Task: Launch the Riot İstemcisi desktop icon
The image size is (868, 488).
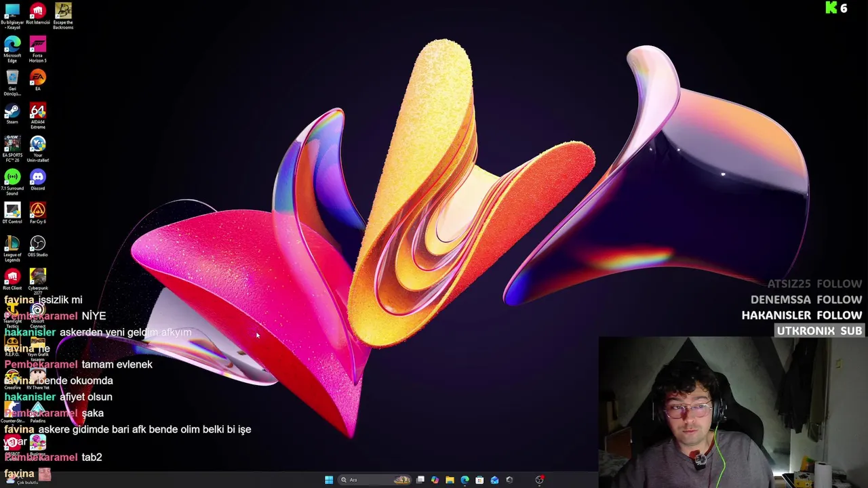Action: 37,14
